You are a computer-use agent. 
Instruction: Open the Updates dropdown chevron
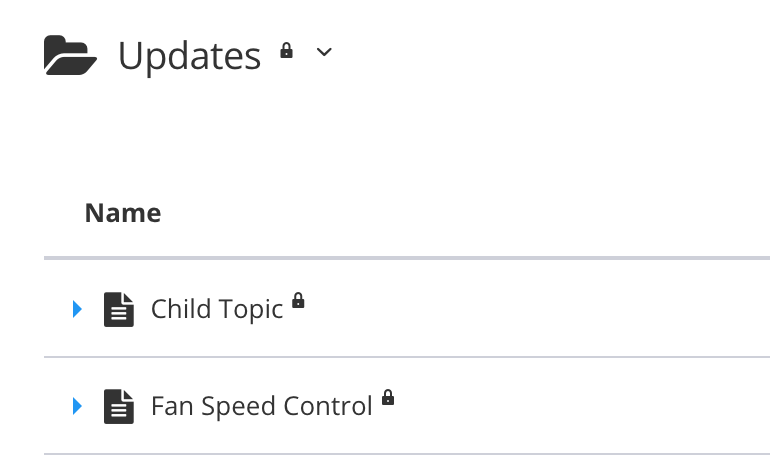click(323, 52)
